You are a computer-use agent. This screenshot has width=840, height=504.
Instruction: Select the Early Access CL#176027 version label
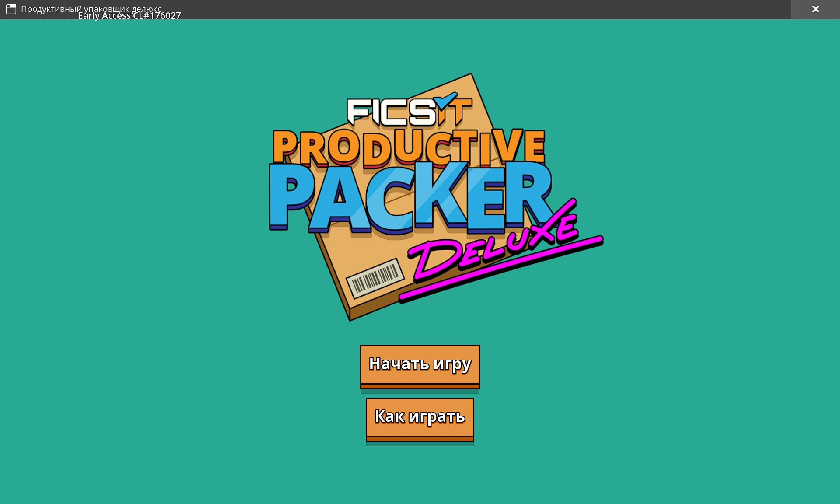click(129, 16)
